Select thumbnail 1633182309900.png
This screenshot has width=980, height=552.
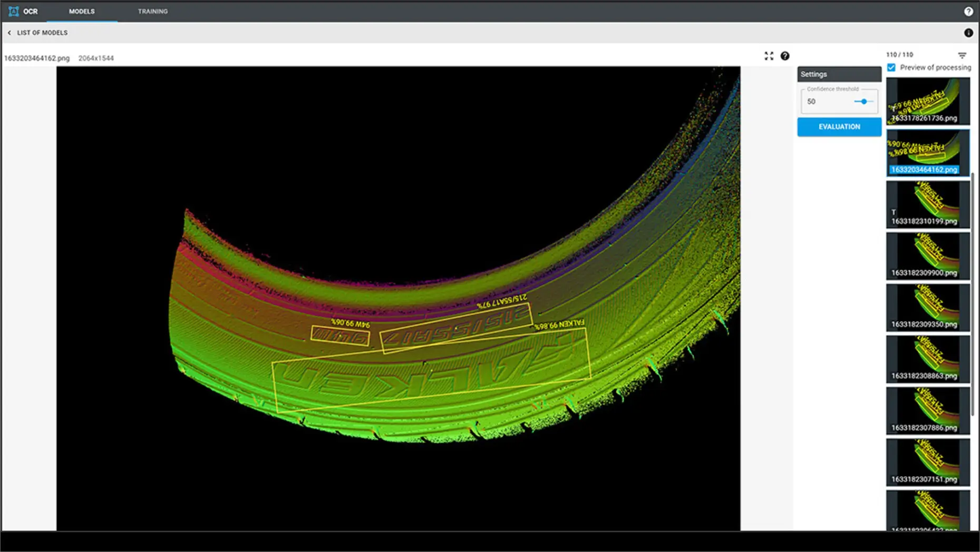pos(928,256)
